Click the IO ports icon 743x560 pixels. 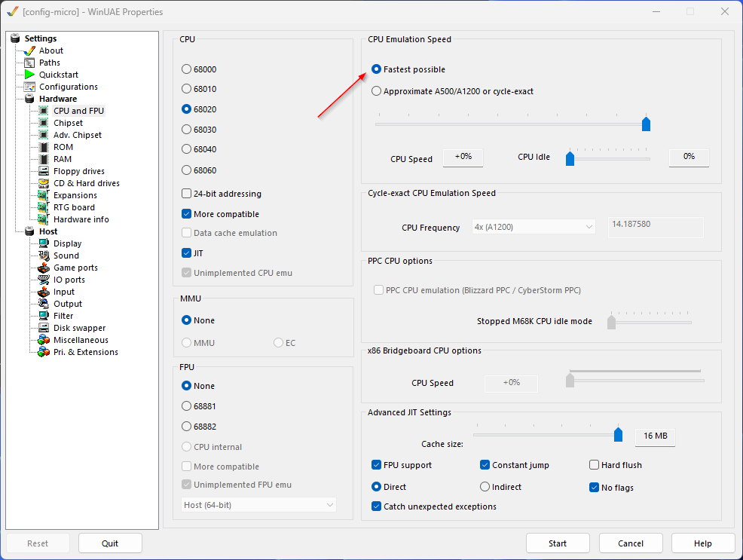(x=44, y=280)
